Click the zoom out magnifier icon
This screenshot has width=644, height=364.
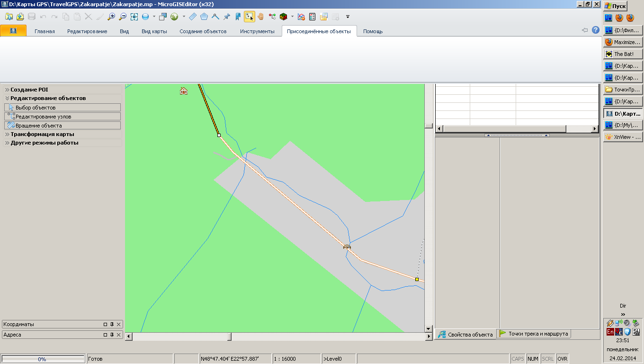(x=123, y=17)
